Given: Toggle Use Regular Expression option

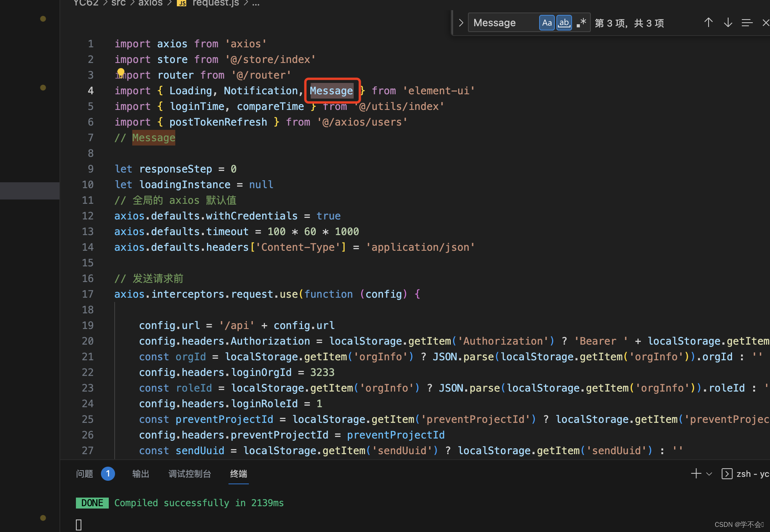Looking at the screenshot, I should 581,23.
